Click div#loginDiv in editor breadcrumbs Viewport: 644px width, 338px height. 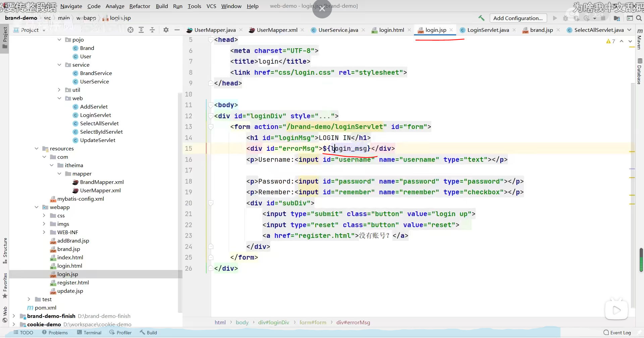[x=274, y=322]
